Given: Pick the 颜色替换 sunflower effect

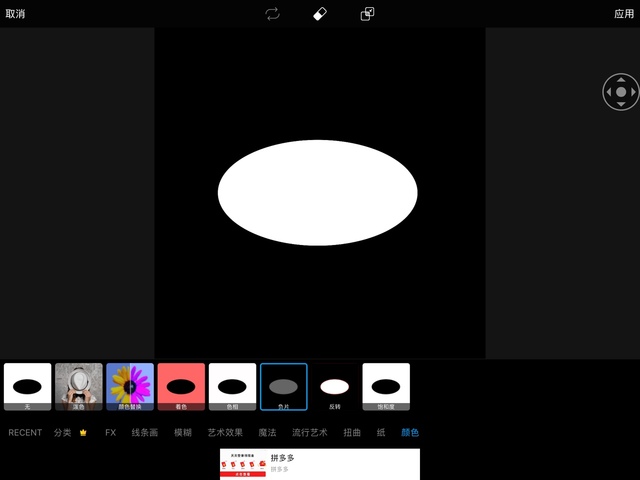Looking at the screenshot, I should click(130, 386).
